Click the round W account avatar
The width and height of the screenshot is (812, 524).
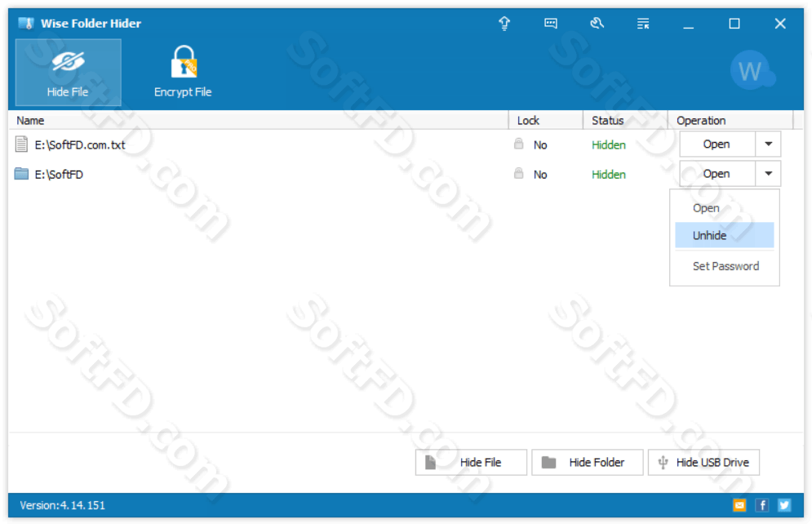pos(752,70)
